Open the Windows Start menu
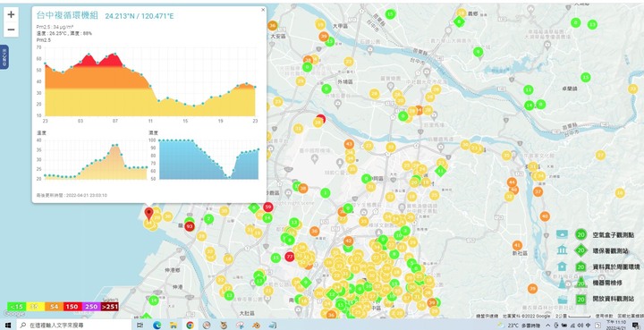Viewport: 644px width, 330px height. pyautogui.click(x=8, y=325)
